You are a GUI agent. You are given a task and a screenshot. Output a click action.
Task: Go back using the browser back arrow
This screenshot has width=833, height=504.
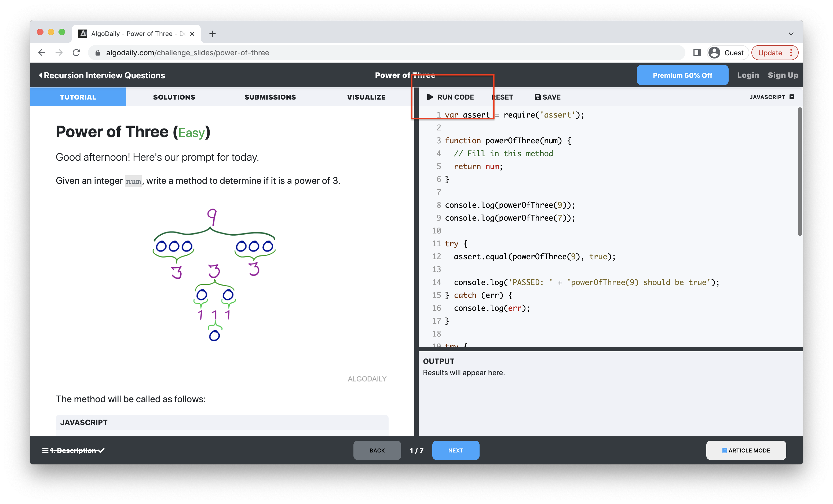42,53
